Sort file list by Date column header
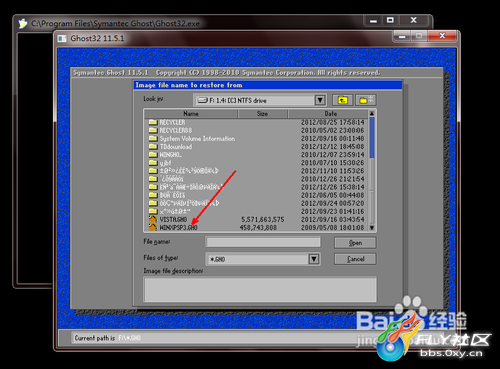Image resolution: width=500 pixels, height=369 pixels. pyautogui.click(x=328, y=114)
